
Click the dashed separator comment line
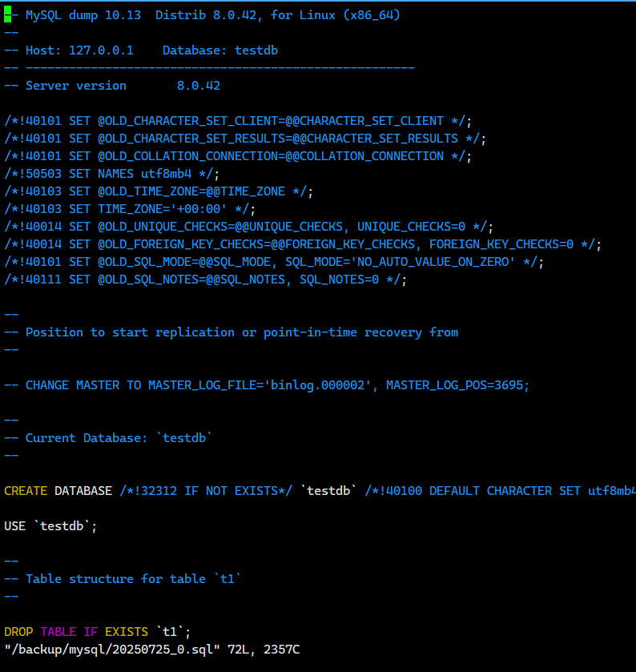210,68
